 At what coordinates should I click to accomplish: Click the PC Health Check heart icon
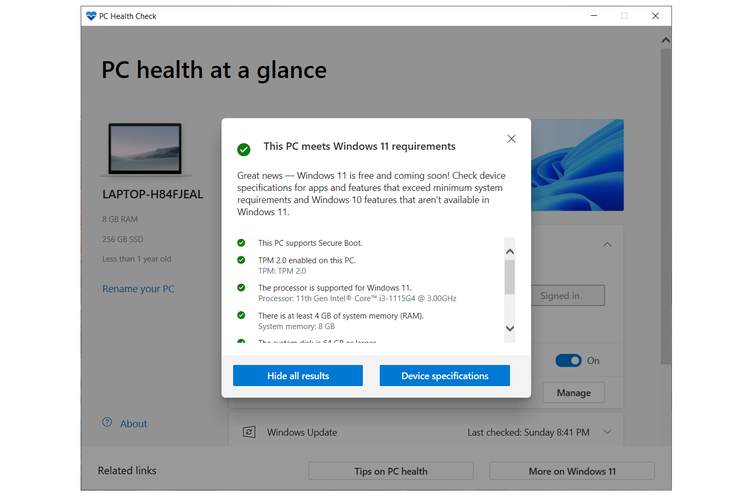coord(91,16)
